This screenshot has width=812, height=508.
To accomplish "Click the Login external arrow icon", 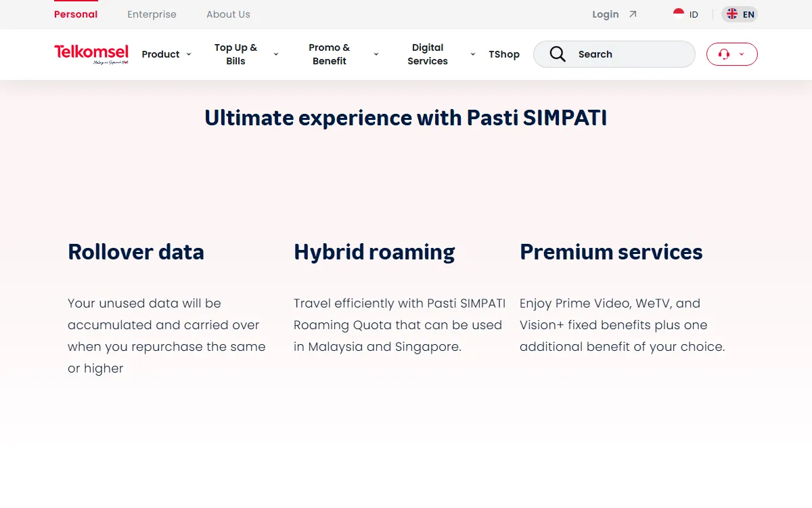I will 633,14.
